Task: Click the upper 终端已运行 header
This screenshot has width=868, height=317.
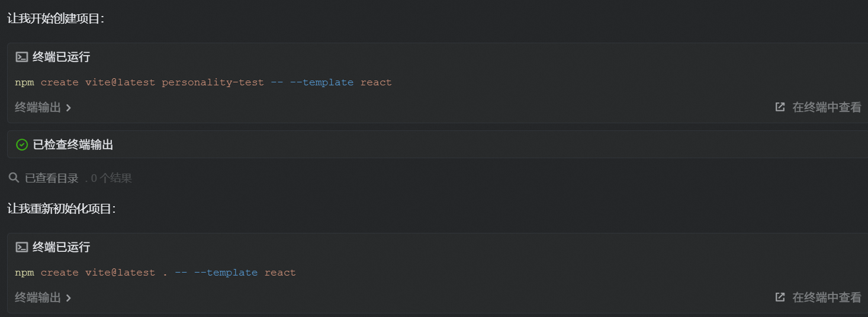Action: [x=61, y=57]
